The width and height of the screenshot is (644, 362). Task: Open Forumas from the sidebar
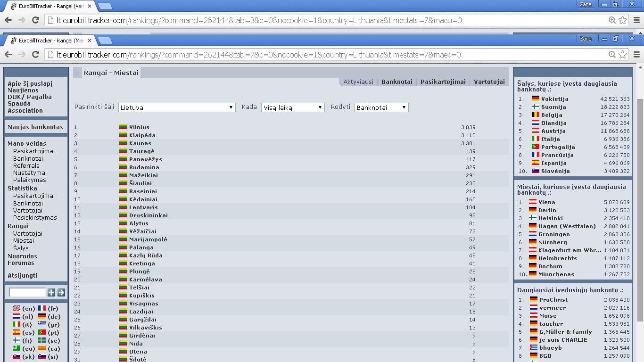(x=21, y=263)
